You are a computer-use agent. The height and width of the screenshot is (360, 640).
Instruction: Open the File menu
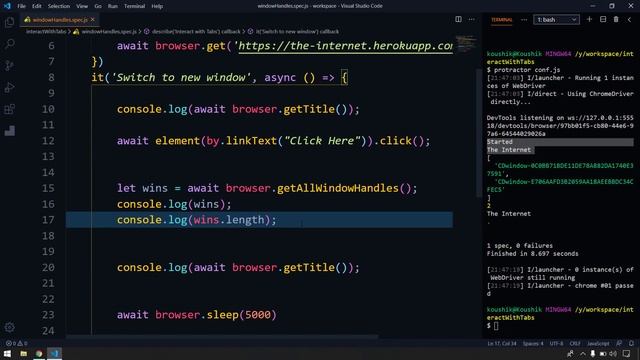pyautogui.click(x=22, y=6)
